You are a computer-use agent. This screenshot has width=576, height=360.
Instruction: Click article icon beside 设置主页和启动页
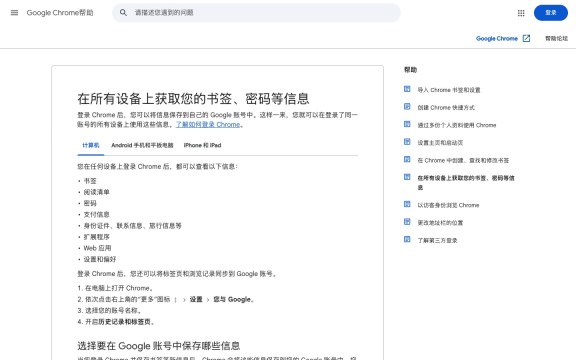407,142
